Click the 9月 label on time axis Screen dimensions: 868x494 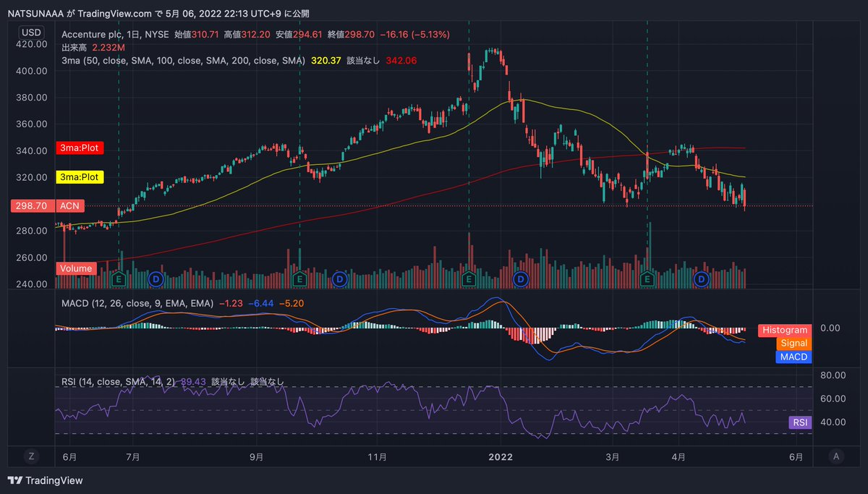[x=258, y=456]
